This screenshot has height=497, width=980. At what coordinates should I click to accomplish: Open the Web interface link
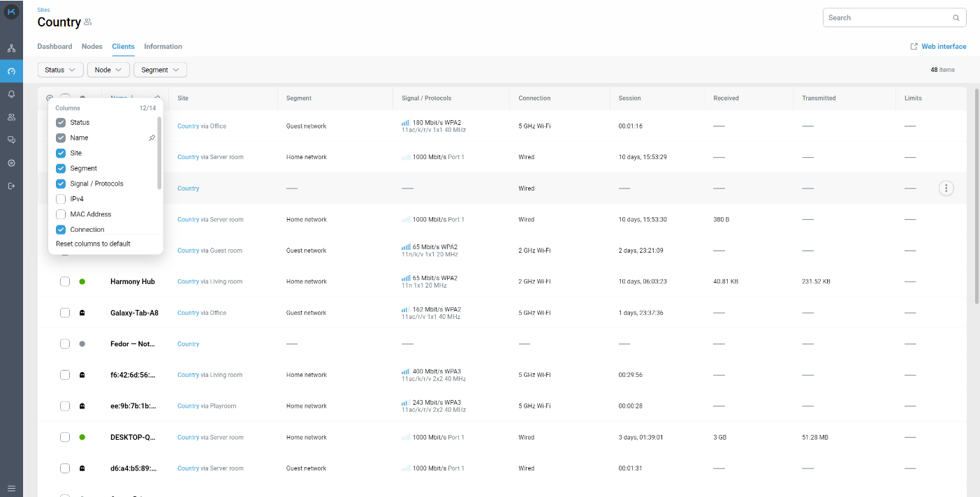(x=944, y=46)
